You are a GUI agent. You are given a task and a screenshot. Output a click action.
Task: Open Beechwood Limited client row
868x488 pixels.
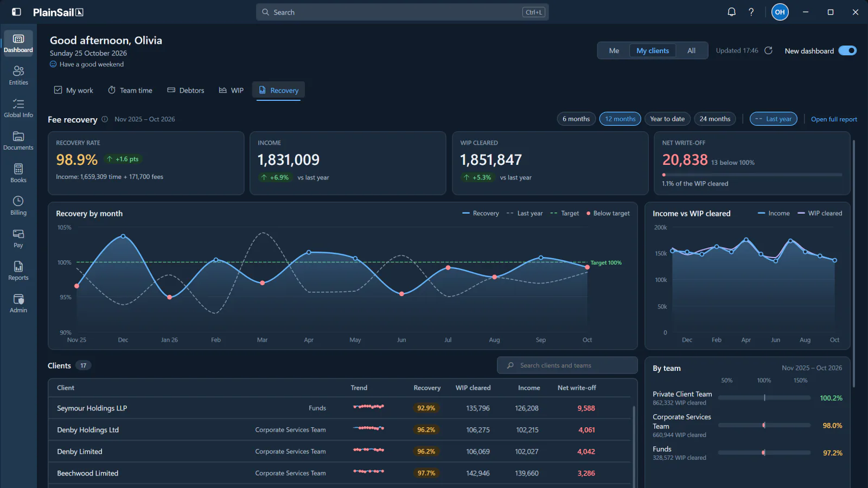click(340, 473)
